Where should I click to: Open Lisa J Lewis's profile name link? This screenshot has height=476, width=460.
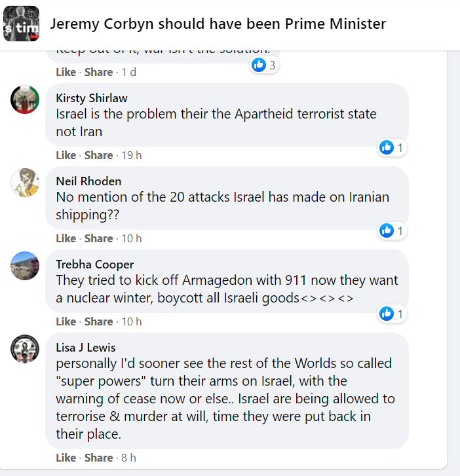(86, 348)
